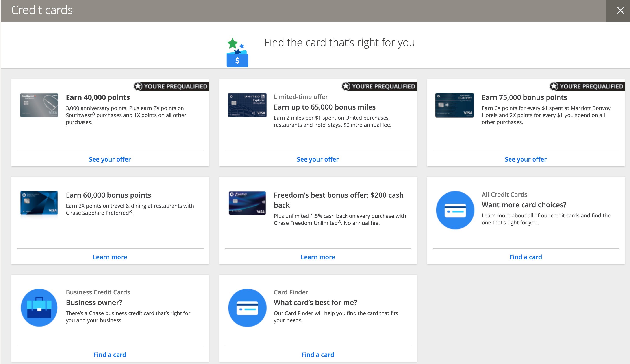Select 'Freedom's best bonus offer' heading
This screenshot has width=630, height=364.
(x=339, y=200)
